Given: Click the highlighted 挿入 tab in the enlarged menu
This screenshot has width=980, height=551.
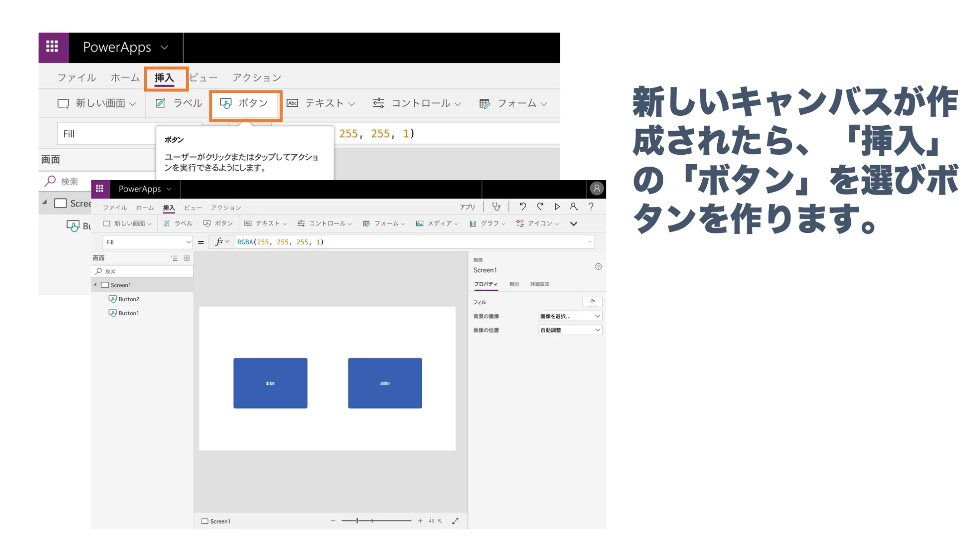Looking at the screenshot, I should pyautogui.click(x=165, y=78).
